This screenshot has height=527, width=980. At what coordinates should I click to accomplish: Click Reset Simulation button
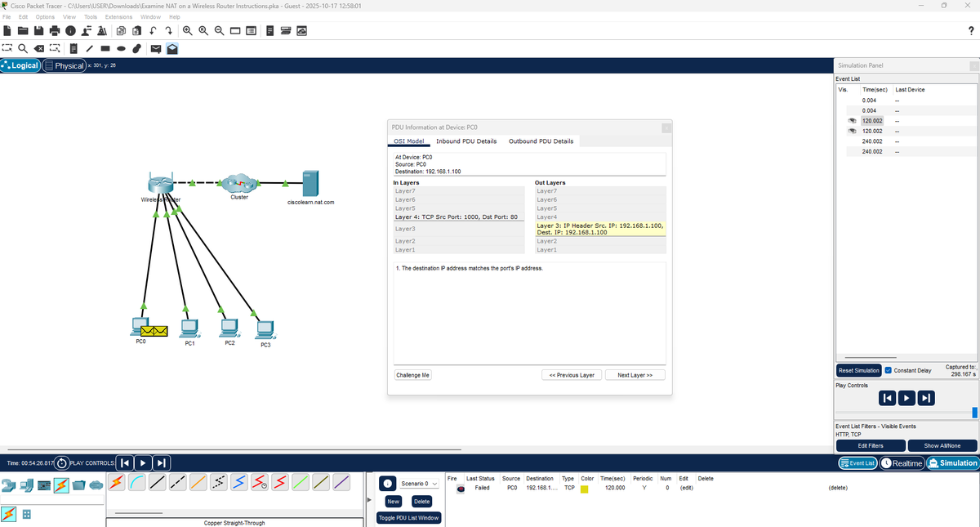click(858, 370)
